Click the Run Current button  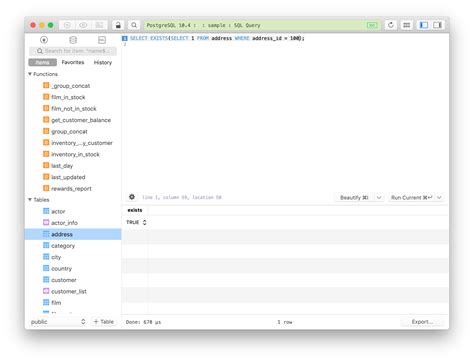coord(412,197)
